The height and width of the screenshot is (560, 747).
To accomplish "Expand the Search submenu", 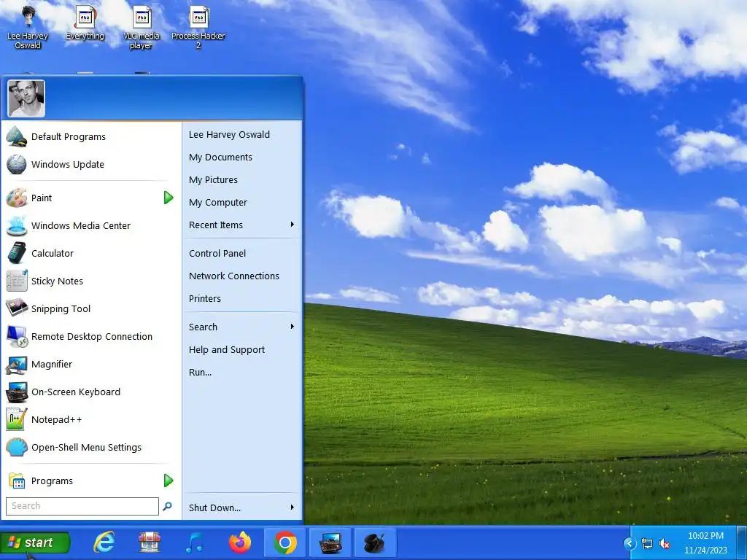I will point(242,327).
